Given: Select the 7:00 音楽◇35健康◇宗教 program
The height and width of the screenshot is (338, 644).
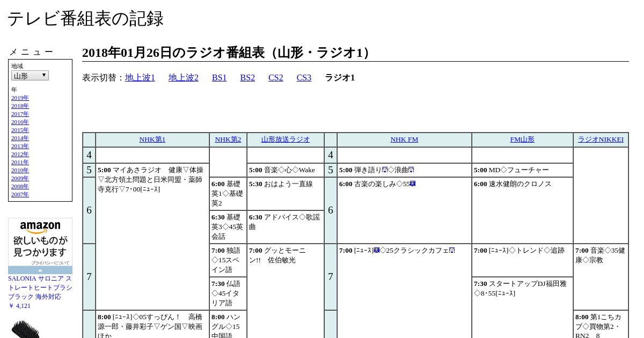Looking at the screenshot, I should (x=601, y=277).
